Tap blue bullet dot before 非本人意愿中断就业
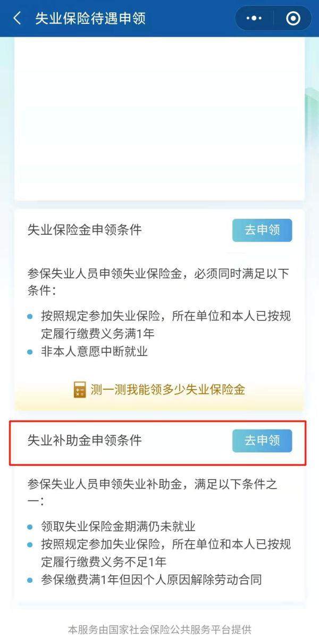Image resolution: width=319 pixels, height=644 pixels. pos(30,352)
